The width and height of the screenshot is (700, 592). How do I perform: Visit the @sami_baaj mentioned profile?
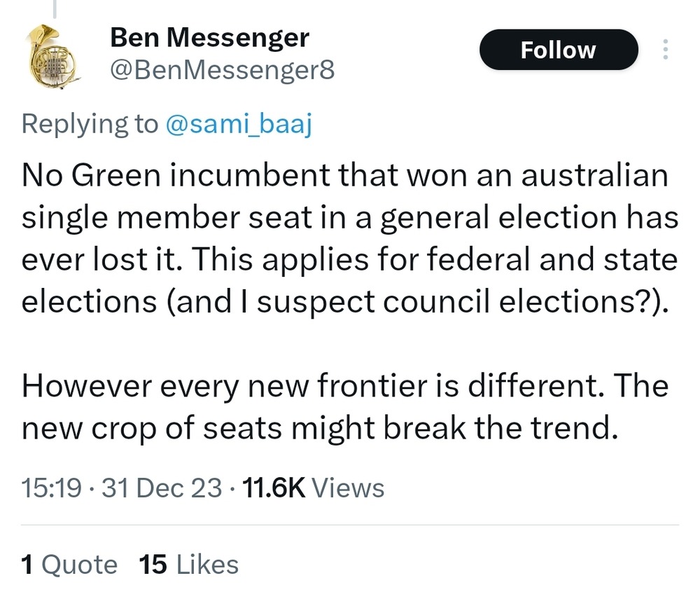pyautogui.click(x=238, y=123)
